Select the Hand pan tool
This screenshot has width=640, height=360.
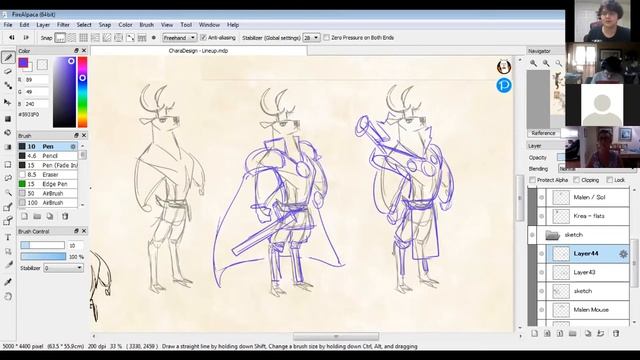[8, 296]
